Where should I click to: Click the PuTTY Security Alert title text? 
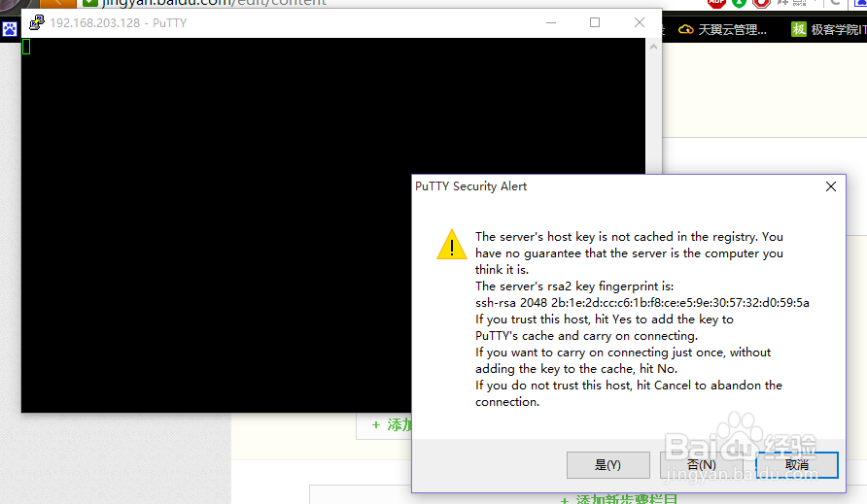coord(470,186)
